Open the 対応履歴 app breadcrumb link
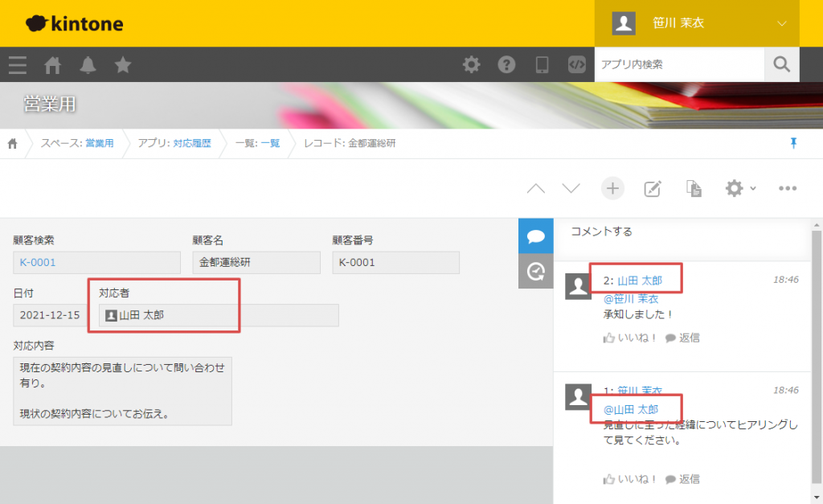Viewport: 823px width, 504px height. (x=192, y=143)
